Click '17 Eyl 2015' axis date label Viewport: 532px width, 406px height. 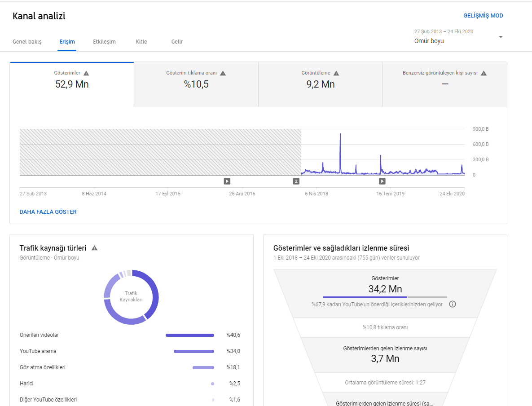168,194
